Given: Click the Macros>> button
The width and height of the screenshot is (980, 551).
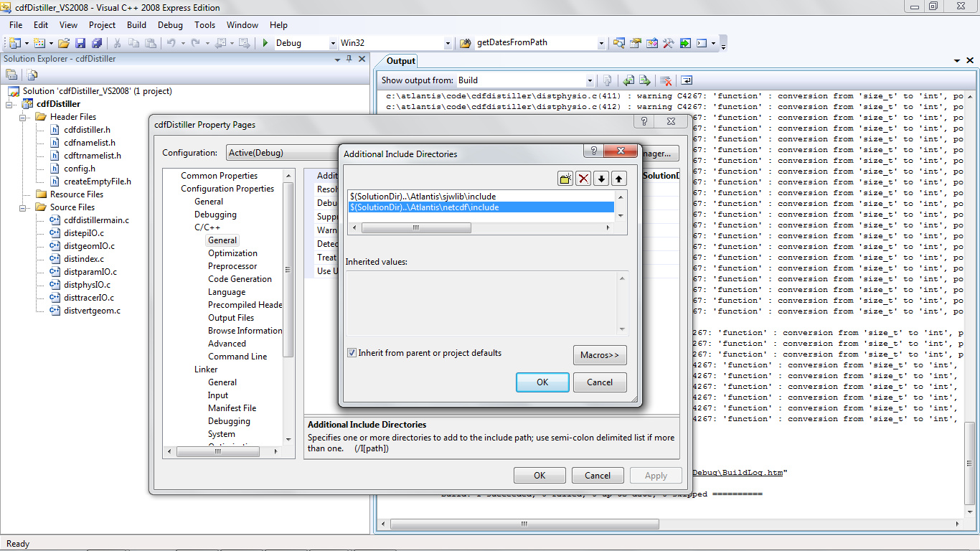Looking at the screenshot, I should point(600,355).
